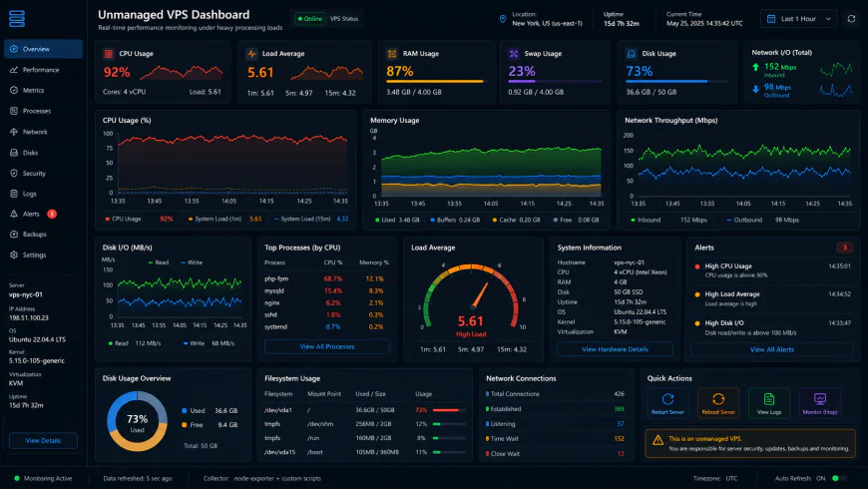
Task: Click the refresh icon in the header
Action: pyautogui.click(x=851, y=19)
